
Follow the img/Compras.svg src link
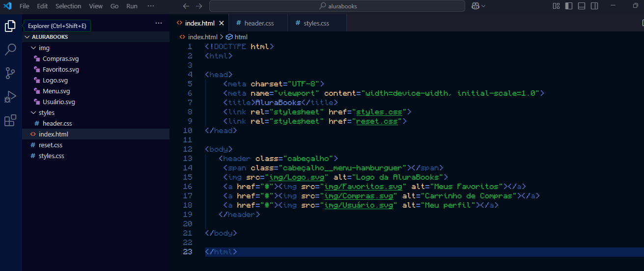(359, 195)
